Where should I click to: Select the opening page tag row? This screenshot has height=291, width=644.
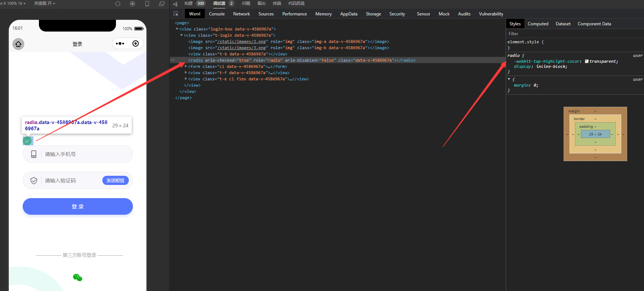tap(182, 23)
